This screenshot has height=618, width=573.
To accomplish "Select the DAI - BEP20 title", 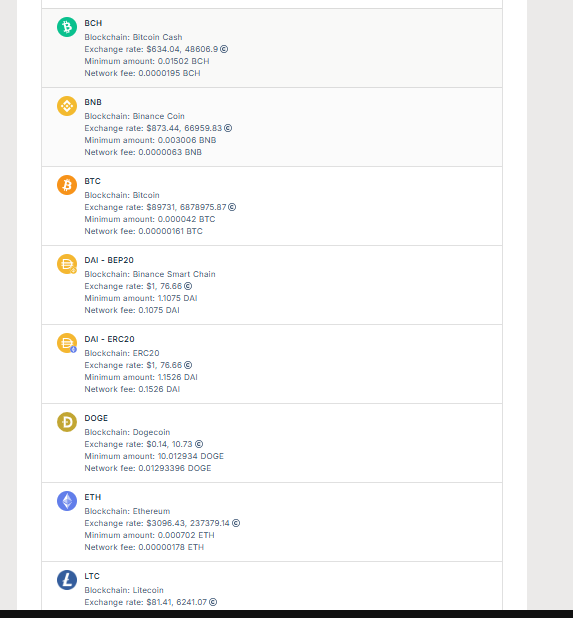I will click(109, 260).
